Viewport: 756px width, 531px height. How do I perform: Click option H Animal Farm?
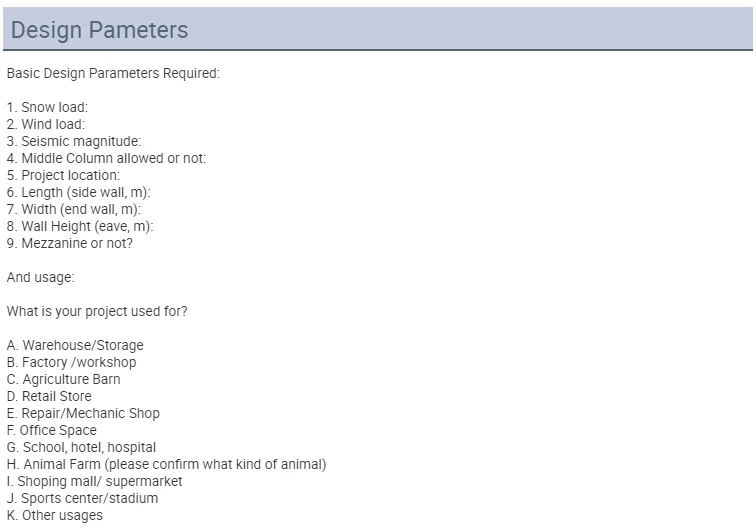(x=166, y=464)
